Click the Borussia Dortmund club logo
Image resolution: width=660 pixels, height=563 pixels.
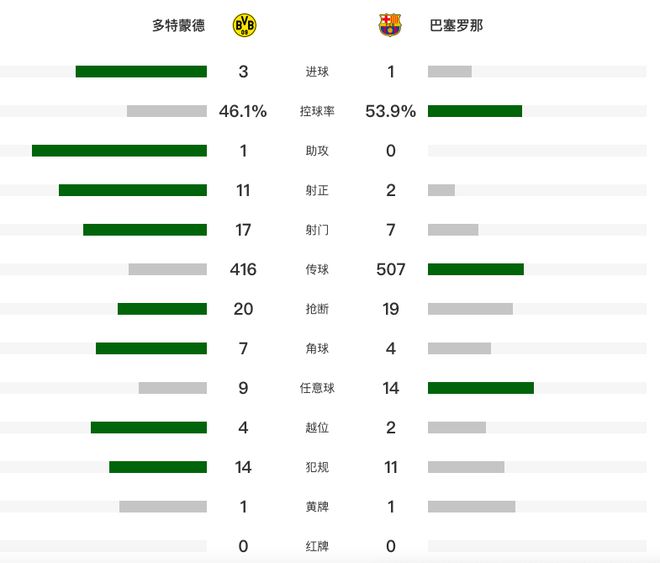(243, 25)
